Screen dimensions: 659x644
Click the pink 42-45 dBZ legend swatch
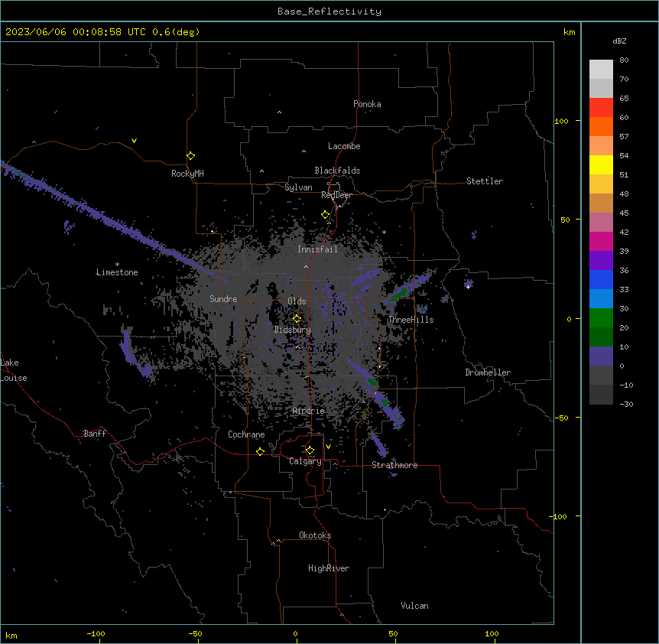pyautogui.click(x=601, y=223)
